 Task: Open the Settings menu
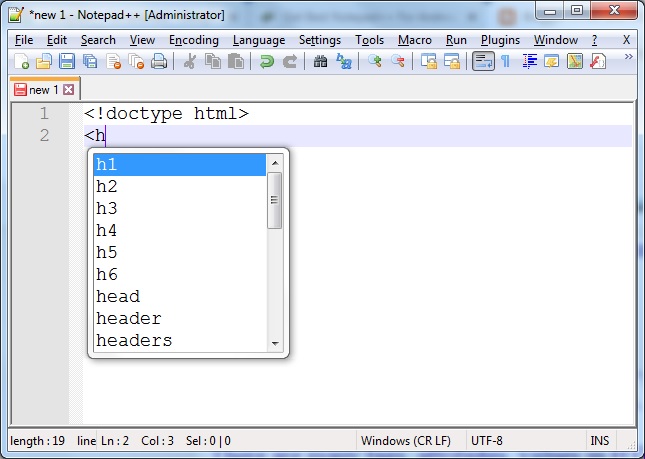[x=320, y=40]
